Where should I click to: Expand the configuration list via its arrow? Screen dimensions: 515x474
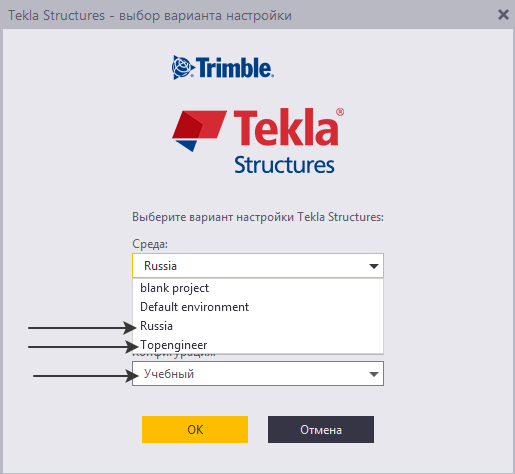point(374,374)
